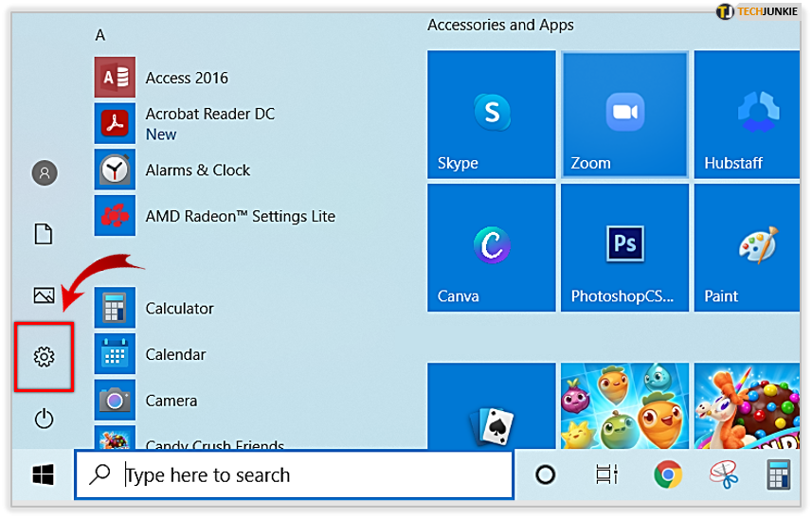Viewport: 812px width, 518px height.
Task: Open the Solitaire playing cards tile
Action: tap(492, 405)
